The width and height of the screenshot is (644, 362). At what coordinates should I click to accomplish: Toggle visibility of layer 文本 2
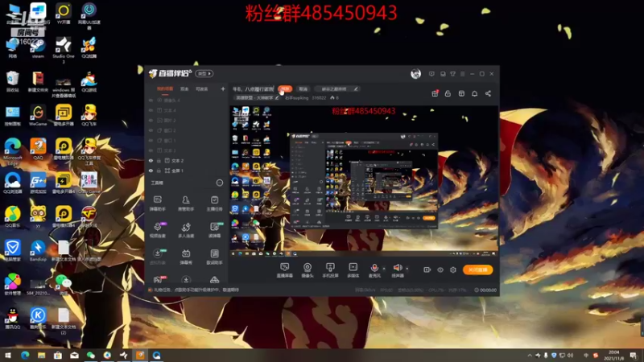tap(151, 161)
